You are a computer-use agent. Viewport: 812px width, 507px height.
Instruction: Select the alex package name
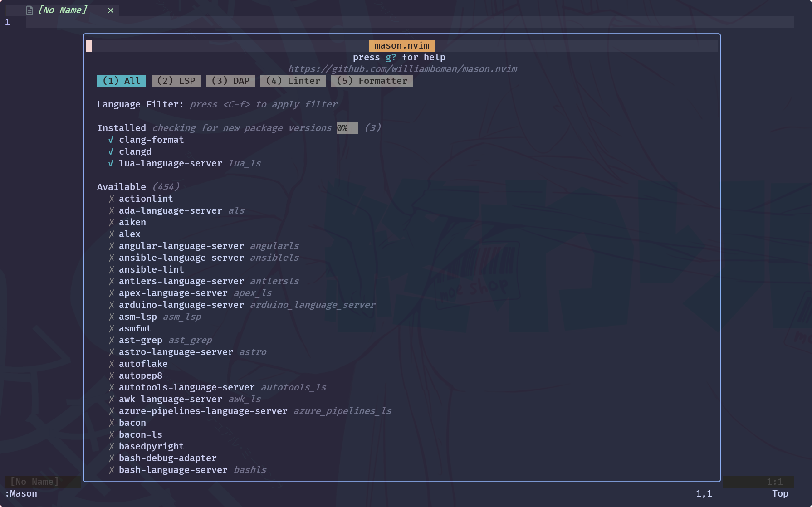pos(130,234)
